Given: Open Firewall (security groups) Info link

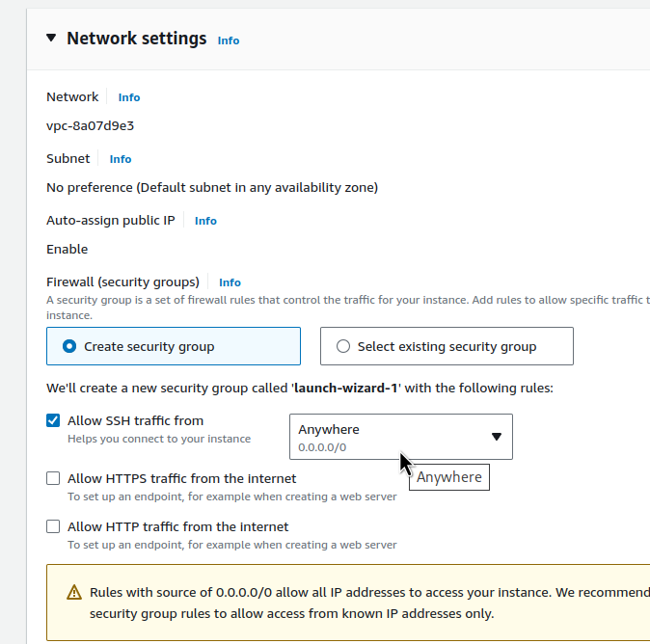Looking at the screenshot, I should pos(230,282).
